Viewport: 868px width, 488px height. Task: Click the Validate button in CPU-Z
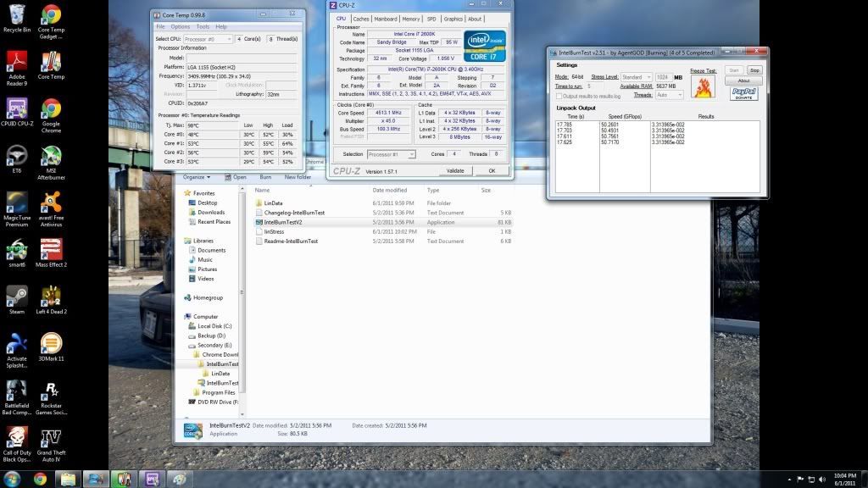pyautogui.click(x=455, y=171)
